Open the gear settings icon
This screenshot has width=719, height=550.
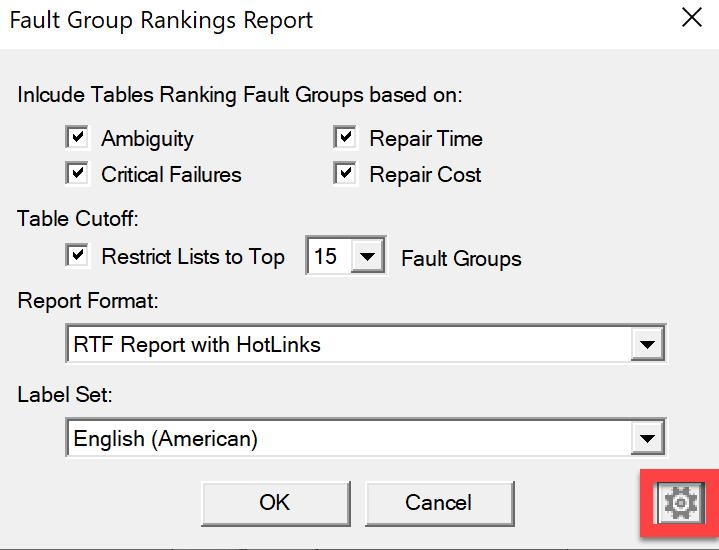681,503
